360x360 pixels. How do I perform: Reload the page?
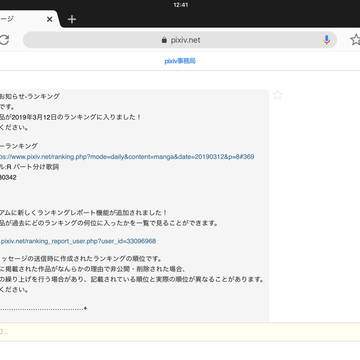(x=3, y=40)
